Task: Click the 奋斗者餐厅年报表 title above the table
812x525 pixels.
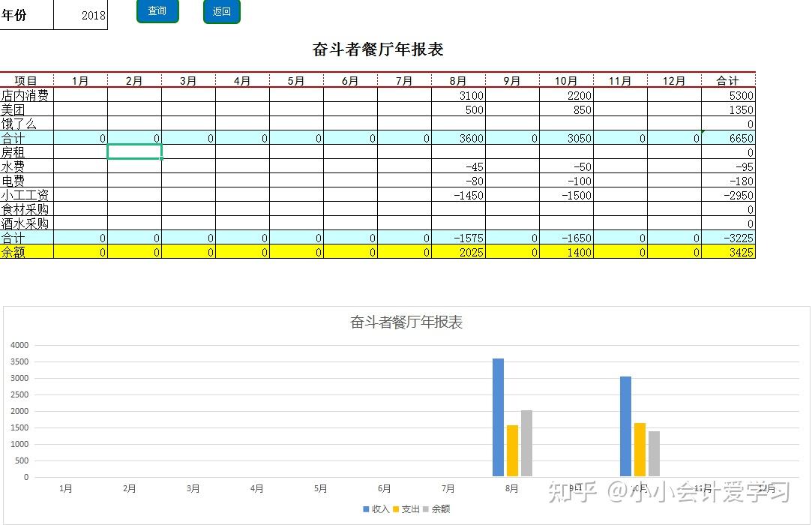Action: pos(378,49)
